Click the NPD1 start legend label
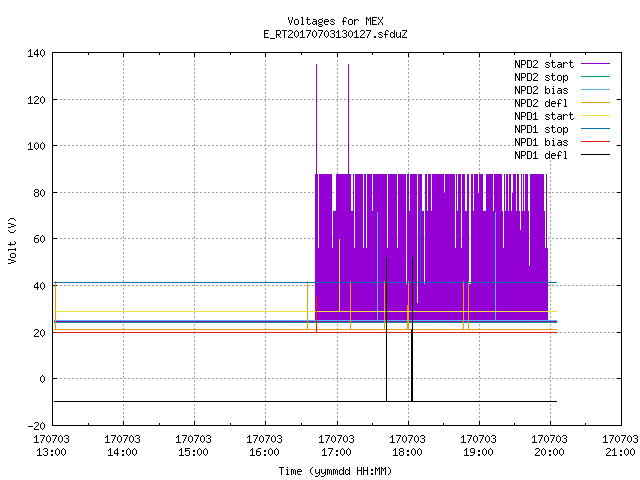This screenshot has height=480, width=640. [544, 116]
